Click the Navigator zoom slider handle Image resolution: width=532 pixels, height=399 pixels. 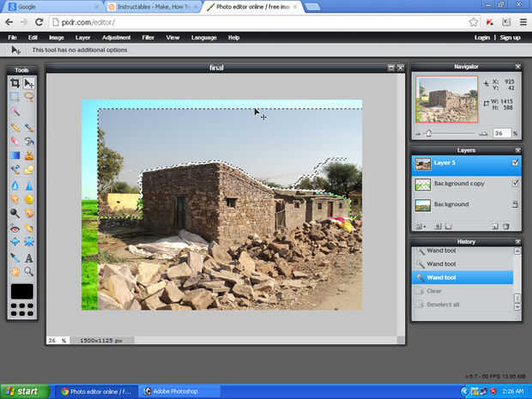tap(429, 133)
